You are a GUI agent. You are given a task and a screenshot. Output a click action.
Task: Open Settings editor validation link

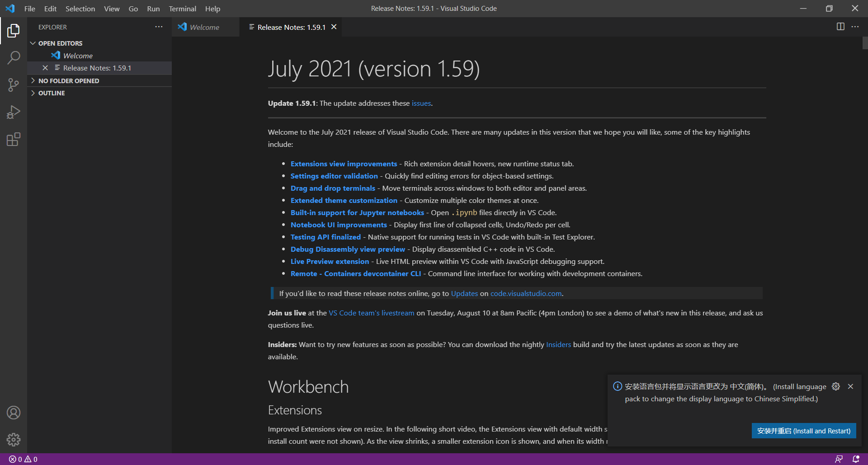pyautogui.click(x=334, y=176)
